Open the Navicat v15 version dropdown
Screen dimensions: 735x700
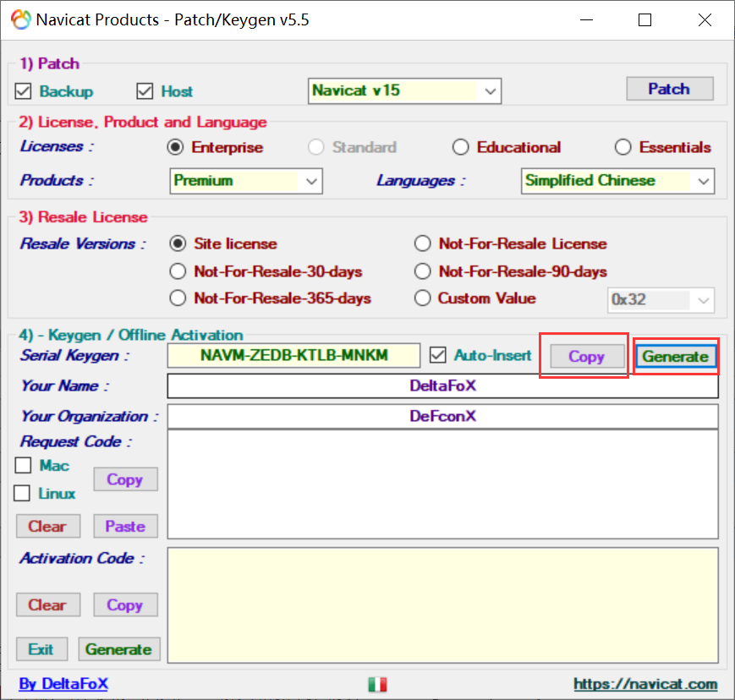tap(404, 91)
